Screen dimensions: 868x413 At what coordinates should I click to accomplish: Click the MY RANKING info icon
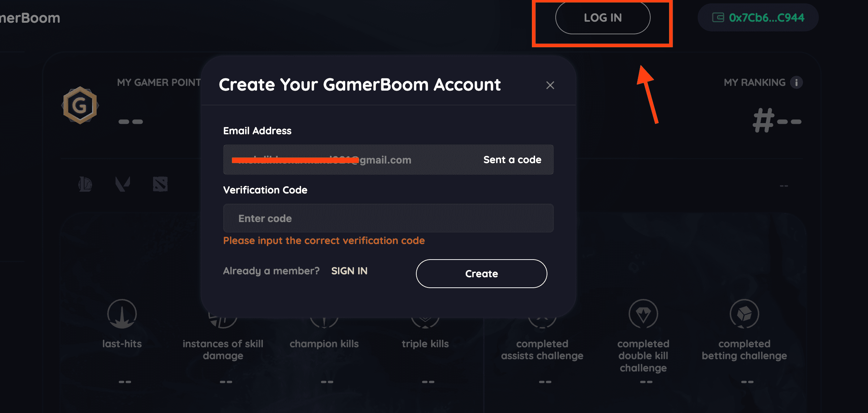pos(796,83)
